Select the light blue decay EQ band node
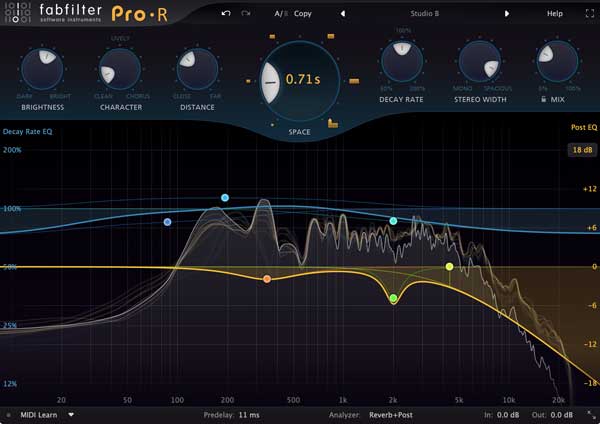 [225, 198]
